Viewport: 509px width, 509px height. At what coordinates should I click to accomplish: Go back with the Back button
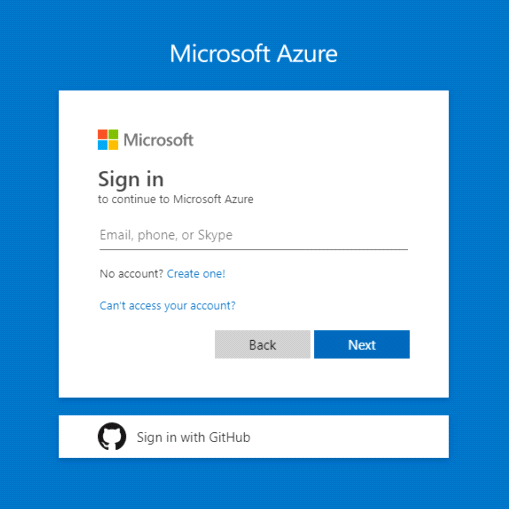click(262, 344)
